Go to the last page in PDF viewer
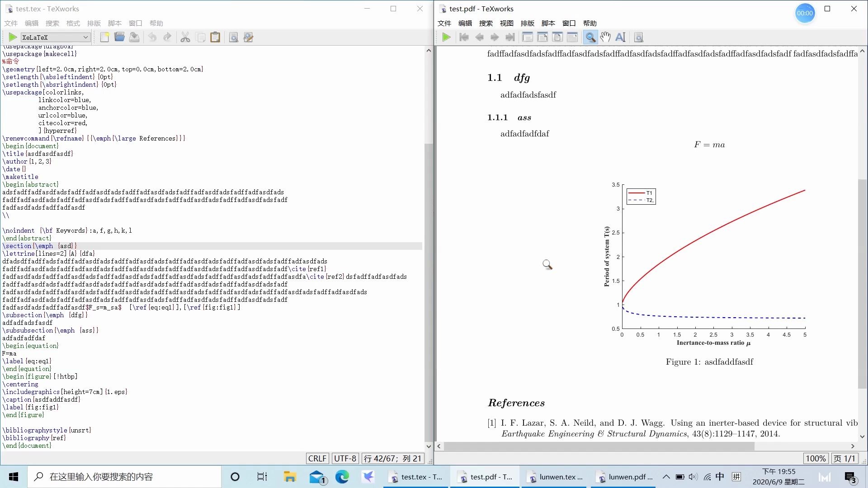Screen dimensions: 868x488 510,38
